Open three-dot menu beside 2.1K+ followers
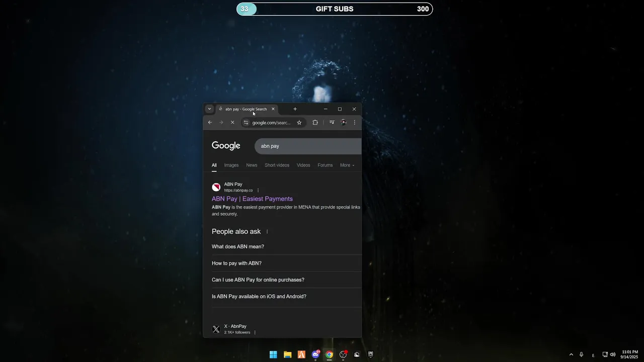 point(255,332)
